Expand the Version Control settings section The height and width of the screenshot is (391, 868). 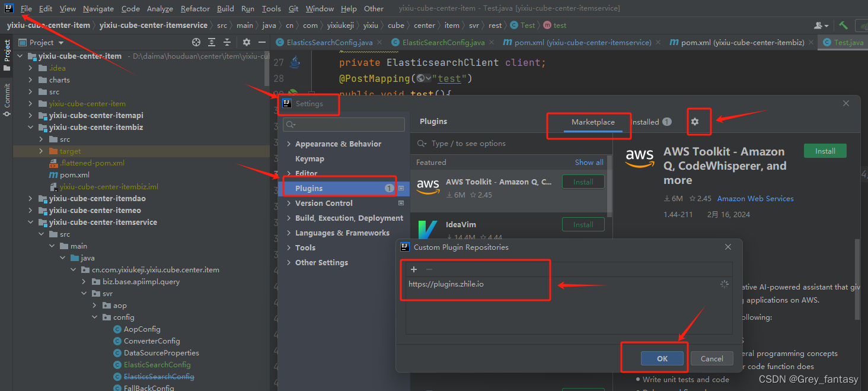289,203
